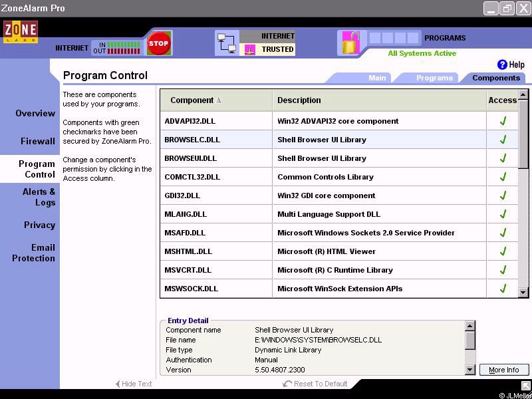The image size is (532, 399).
Task: Select the MSHTML.DLL component name
Action: click(x=188, y=251)
